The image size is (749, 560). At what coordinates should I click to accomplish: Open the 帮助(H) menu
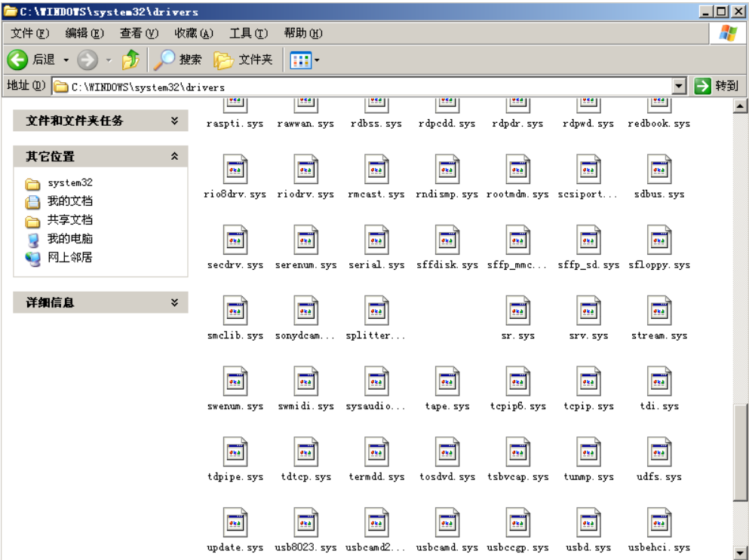coord(303,33)
